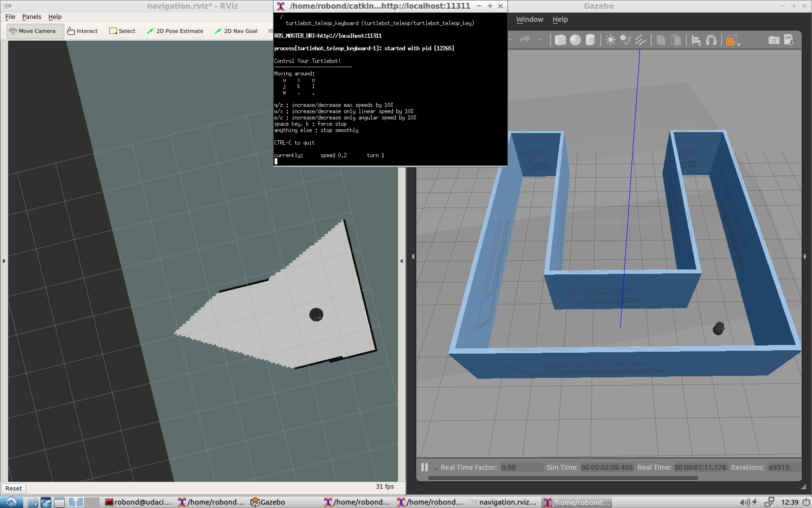Click the Gazebo bottom horizontal scrollbar
The image size is (812, 508).
pyautogui.click(x=563, y=478)
